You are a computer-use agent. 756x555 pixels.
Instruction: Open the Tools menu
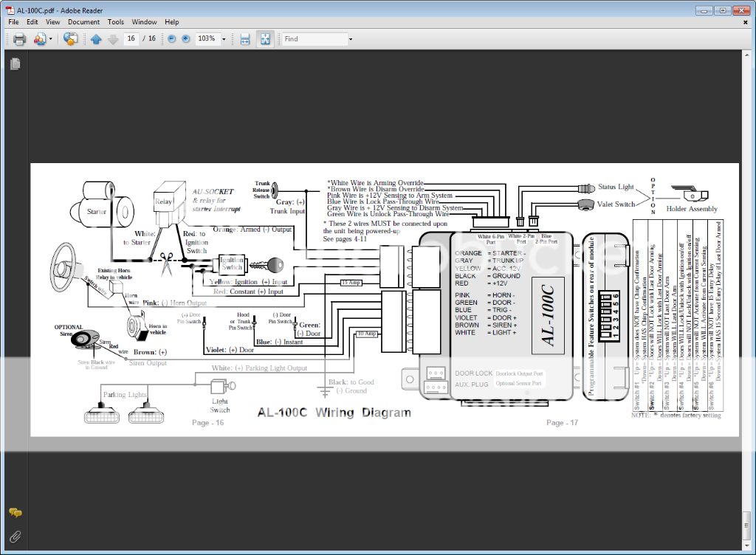coord(115,21)
